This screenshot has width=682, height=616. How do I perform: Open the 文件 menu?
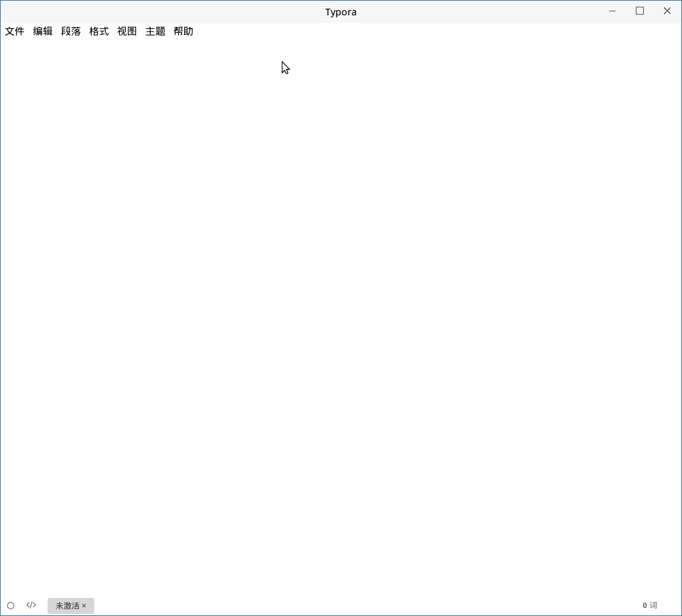15,31
